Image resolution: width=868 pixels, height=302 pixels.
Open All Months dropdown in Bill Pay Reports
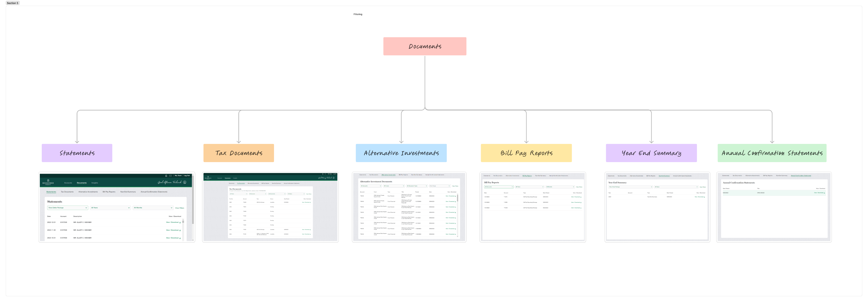point(560,187)
